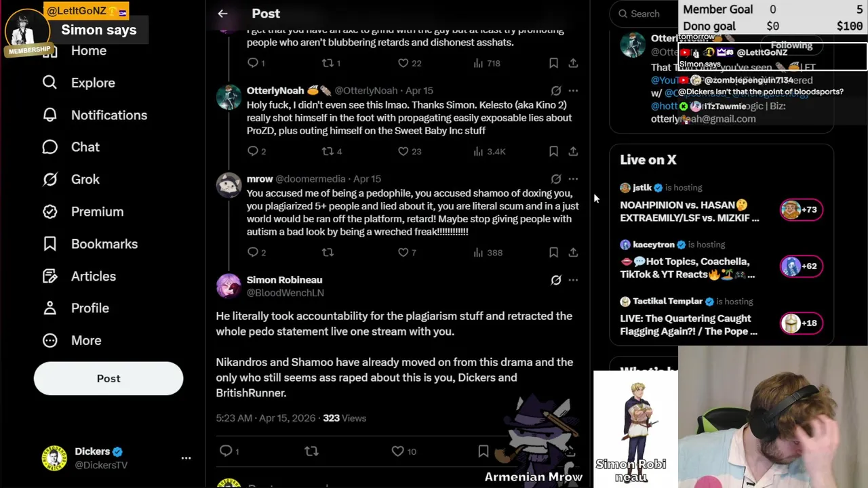
Task: Toggle the Following button for OtterlyNoah
Action: tap(791, 45)
